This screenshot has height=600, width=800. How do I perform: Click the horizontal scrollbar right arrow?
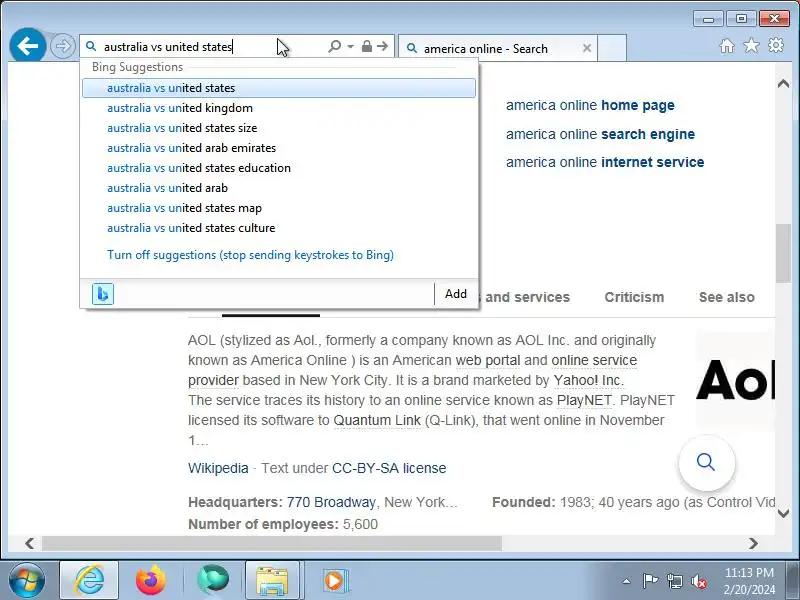coord(753,543)
